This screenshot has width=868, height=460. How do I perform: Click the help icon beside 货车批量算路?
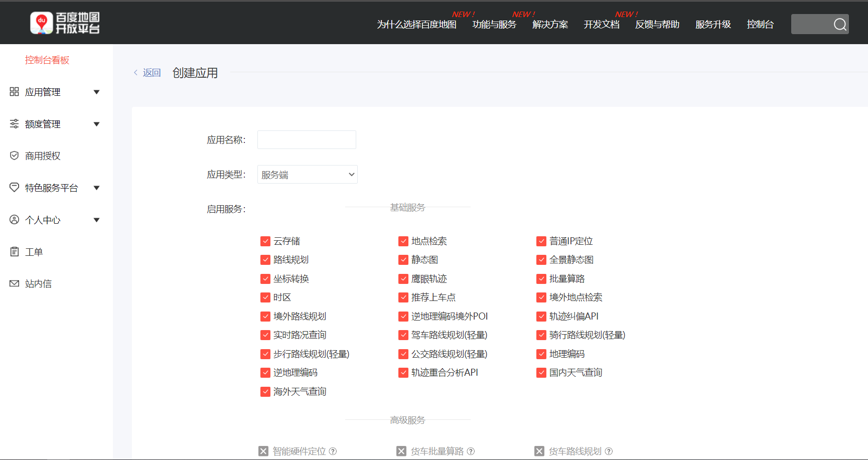(471, 451)
